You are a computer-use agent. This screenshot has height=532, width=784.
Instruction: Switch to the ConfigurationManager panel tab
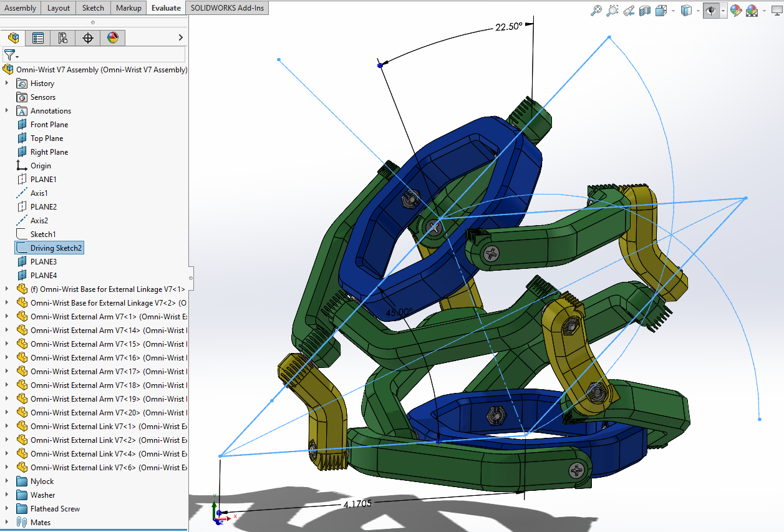click(x=63, y=38)
